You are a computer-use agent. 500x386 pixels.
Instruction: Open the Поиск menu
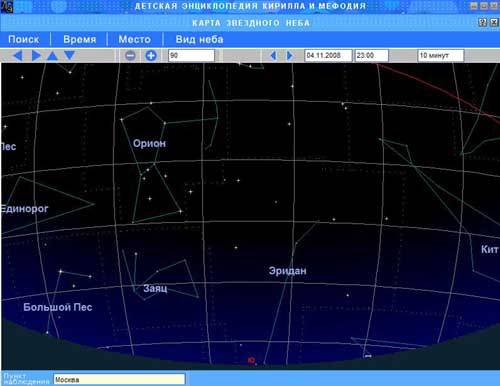pyautogui.click(x=24, y=39)
